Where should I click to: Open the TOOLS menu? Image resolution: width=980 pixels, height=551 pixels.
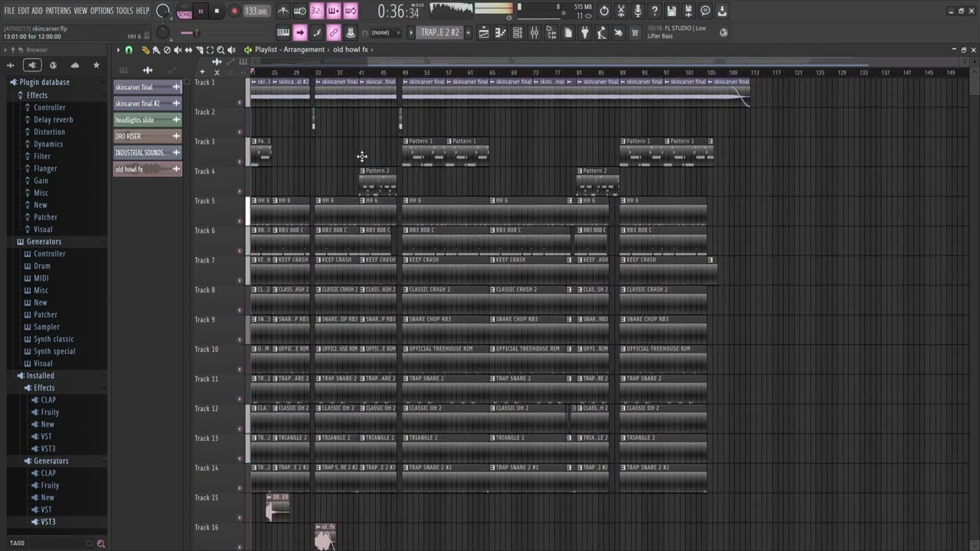pos(124,11)
